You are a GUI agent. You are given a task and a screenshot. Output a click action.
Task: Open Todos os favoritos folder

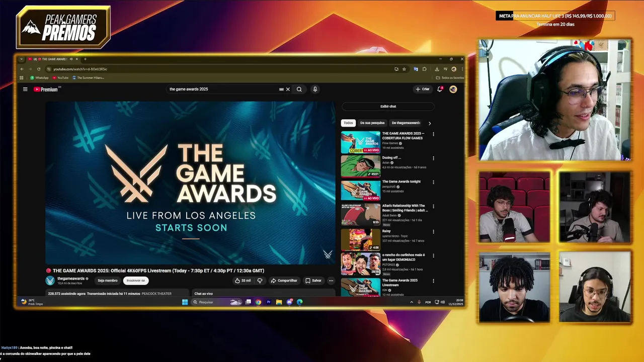[450, 77]
